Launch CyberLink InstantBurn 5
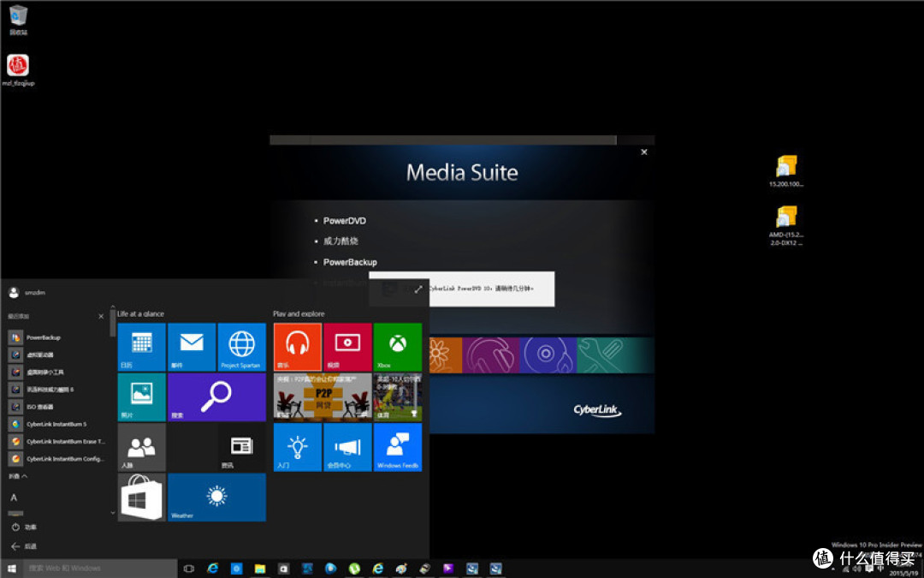Image resolution: width=924 pixels, height=578 pixels. click(x=56, y=424)
